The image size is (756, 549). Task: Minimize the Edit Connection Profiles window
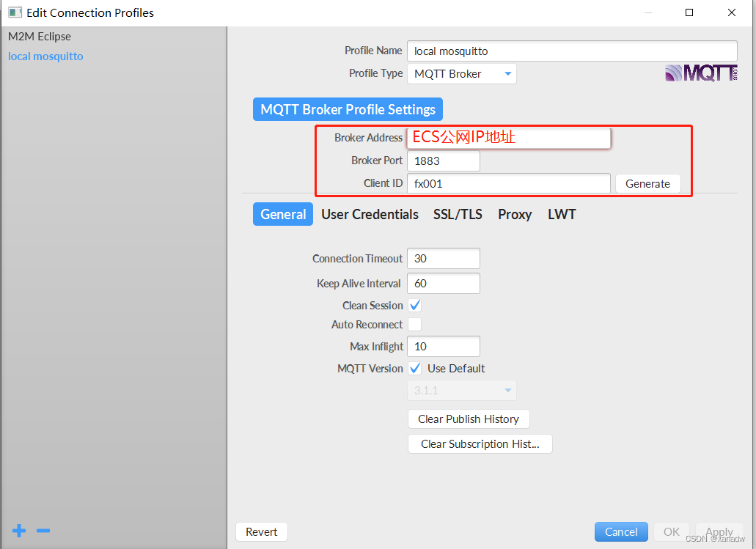click(647, 12)
